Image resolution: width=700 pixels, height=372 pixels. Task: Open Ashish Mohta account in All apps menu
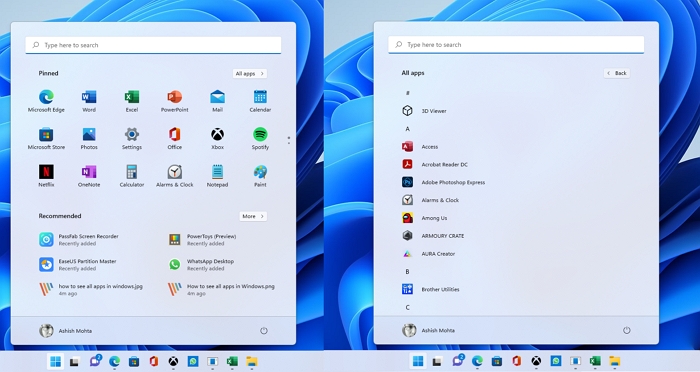[x=429, y=330]
